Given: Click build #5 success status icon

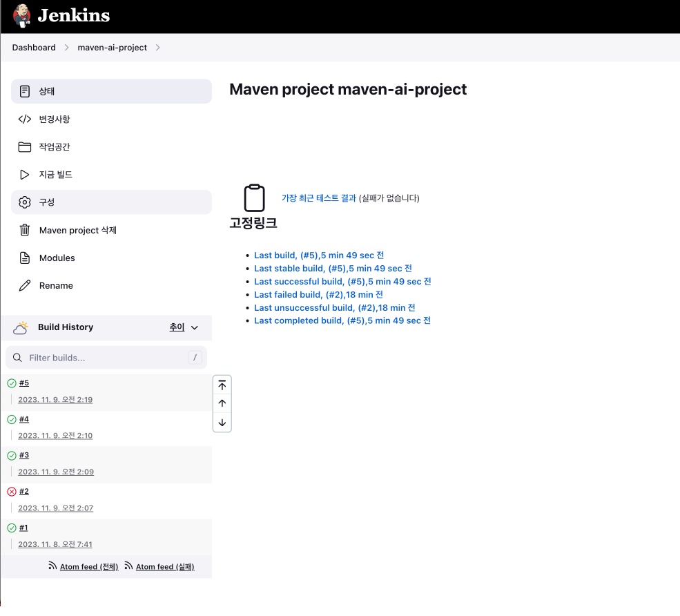Looking at the screenshot, I should pos(12,383).
